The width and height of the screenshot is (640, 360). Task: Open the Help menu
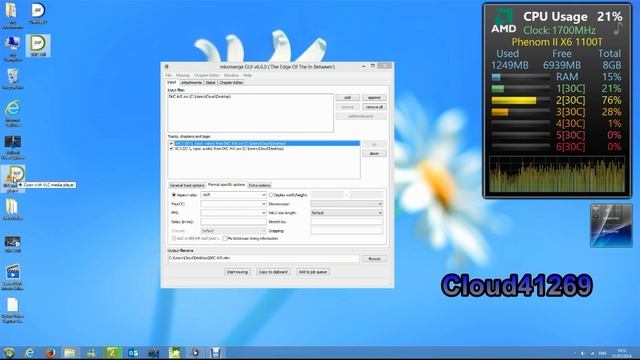point(247,76)
